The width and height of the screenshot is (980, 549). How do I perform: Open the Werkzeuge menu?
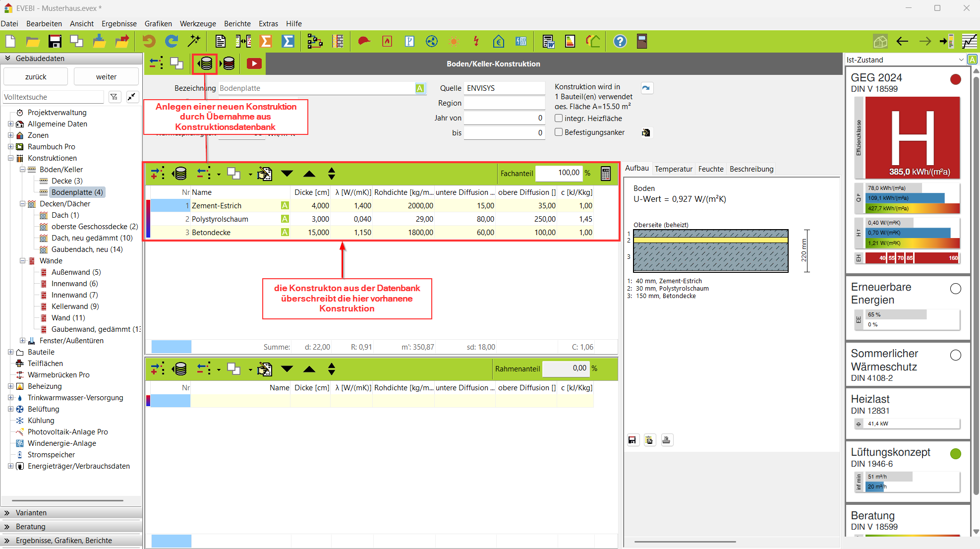[198, 23]
